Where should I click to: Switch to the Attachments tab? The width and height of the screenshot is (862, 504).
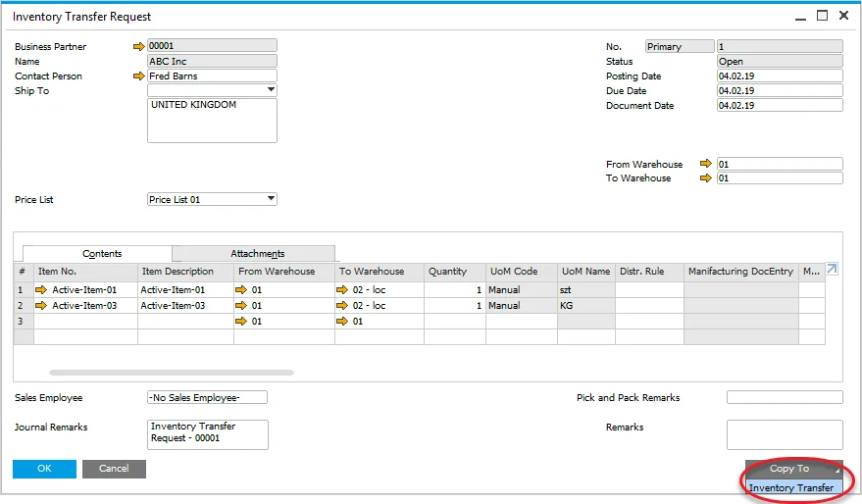click(x=257, y=254)
